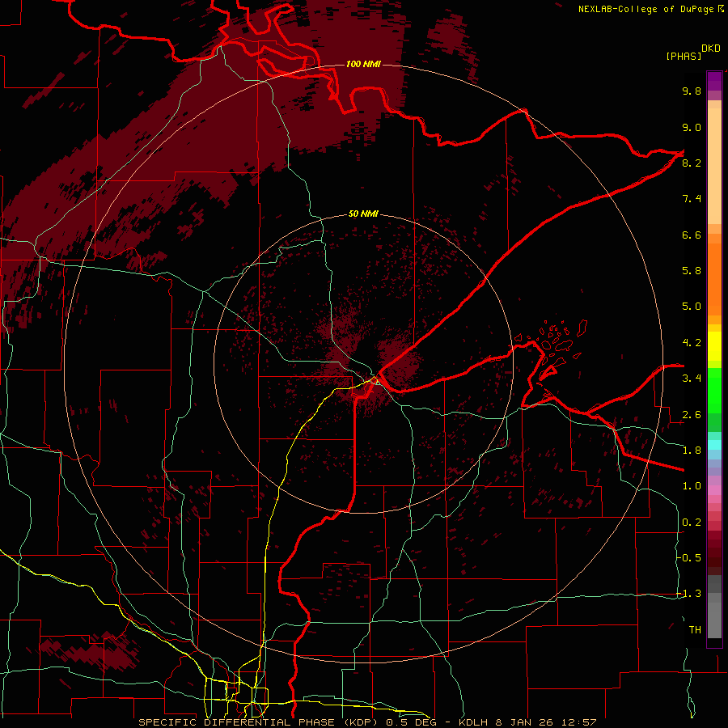
Task: Select the cyan color band in legend
Action: (714, 445)
